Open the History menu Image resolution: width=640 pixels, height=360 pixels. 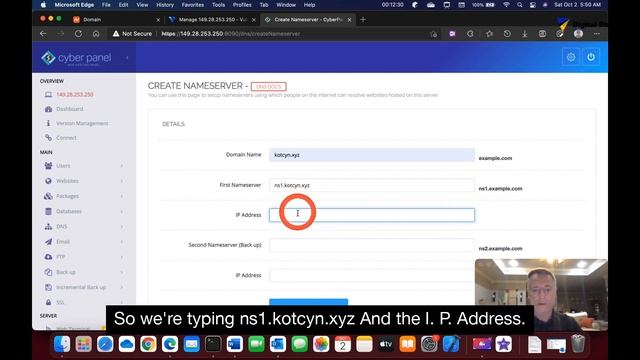tap(165, 5)
